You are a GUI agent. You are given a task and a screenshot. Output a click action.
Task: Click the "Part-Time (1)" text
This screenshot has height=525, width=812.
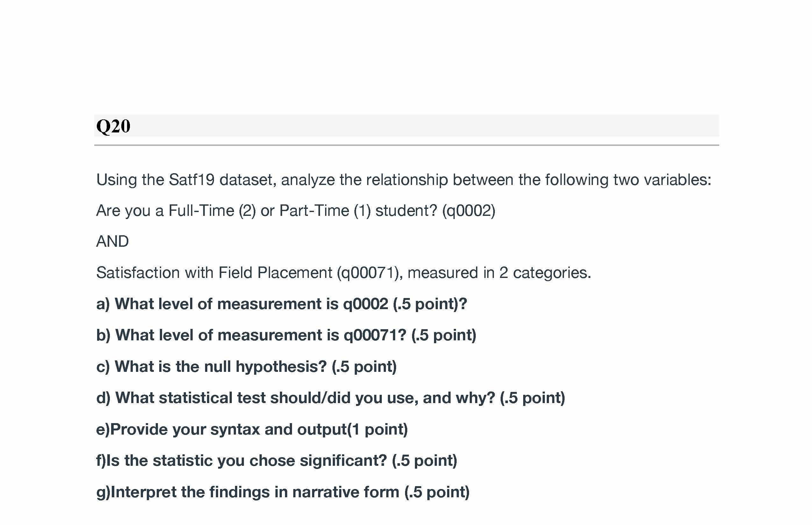[x=325, y=210]
